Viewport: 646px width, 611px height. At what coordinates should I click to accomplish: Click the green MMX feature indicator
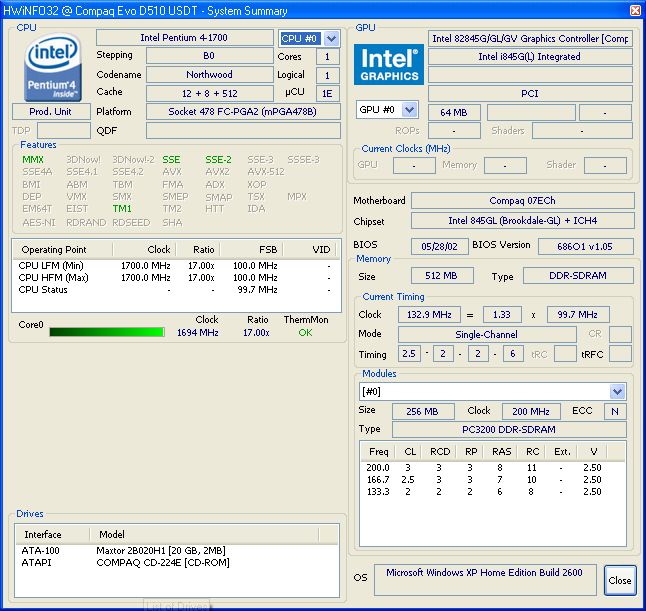[x=33, y=159]
